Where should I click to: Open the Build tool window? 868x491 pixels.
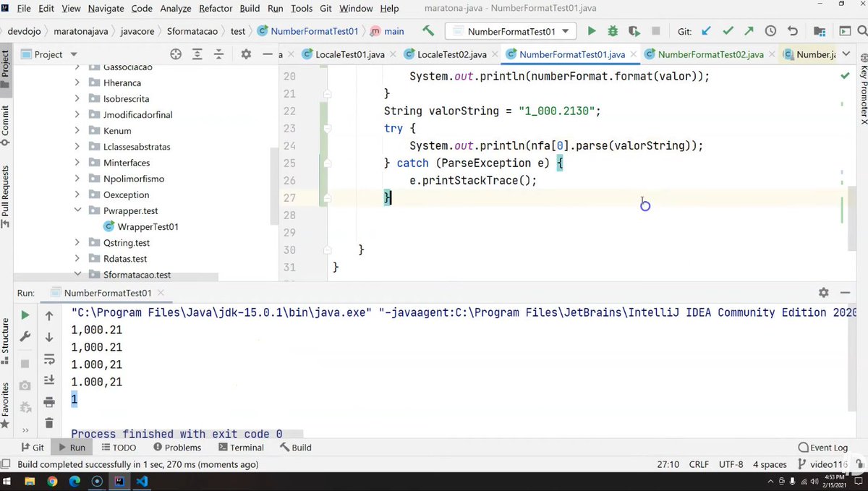[x=296, y=448]
